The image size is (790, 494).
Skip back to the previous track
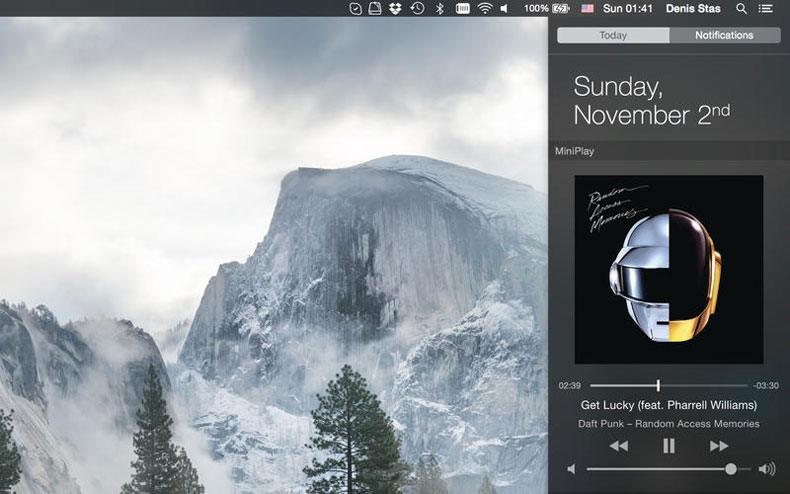[619, 446]
